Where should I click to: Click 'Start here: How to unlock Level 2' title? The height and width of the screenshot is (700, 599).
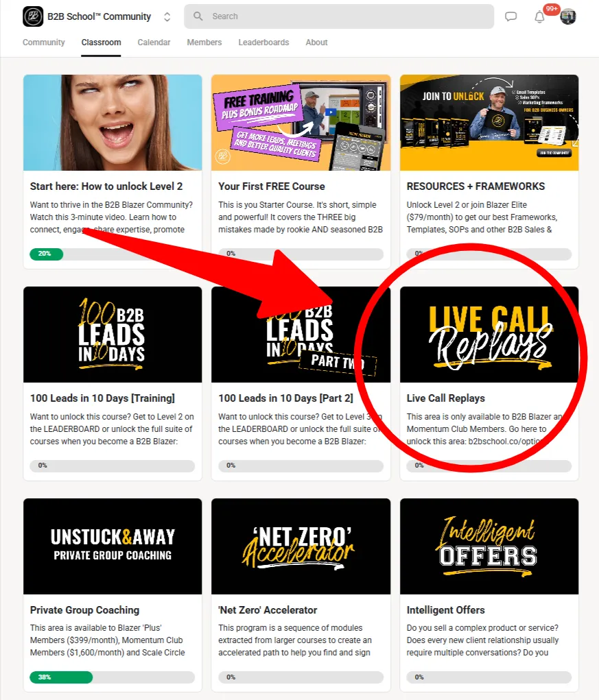coord(106,186)
